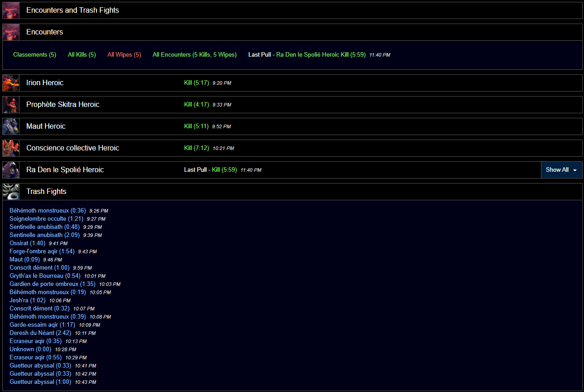Click the Ra Den le Spolié Heroic title
The height and width of the screenshot is (392, 584).
pyautogui.click(x=65, y=170)
